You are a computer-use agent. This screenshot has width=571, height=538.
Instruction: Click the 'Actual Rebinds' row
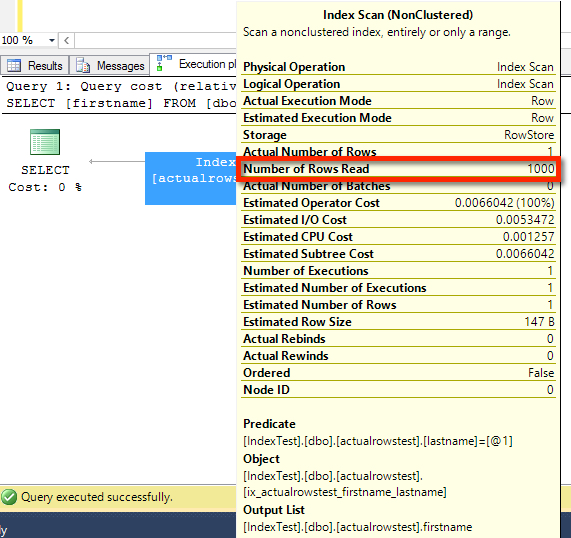point(398,339)
